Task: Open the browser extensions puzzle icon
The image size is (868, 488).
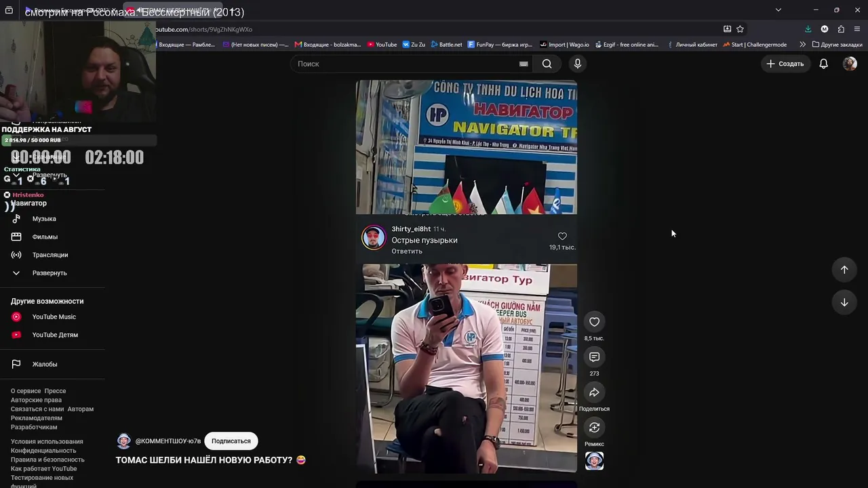Action: click(x=841, y=29)
